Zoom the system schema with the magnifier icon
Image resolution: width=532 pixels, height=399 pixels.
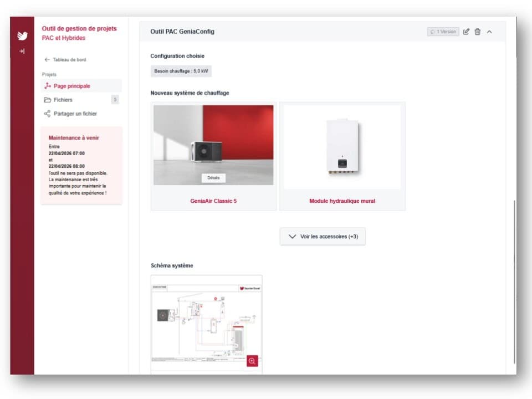click(252, 361)
